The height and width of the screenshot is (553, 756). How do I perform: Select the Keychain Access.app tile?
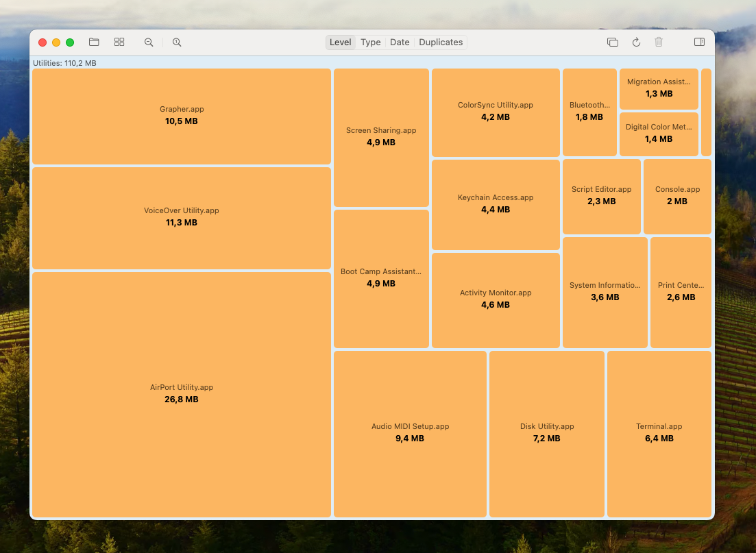[x=496, y=204]
